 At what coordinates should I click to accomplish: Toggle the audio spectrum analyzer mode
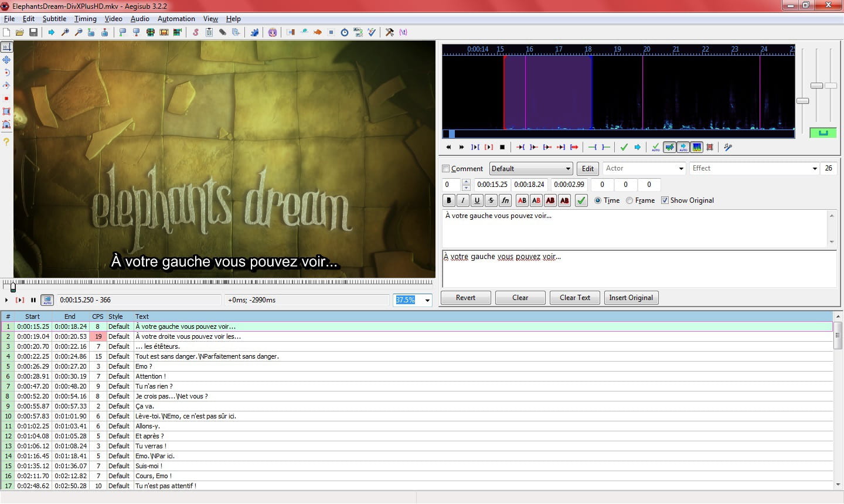pyautogui.click(x=696, y=147)
